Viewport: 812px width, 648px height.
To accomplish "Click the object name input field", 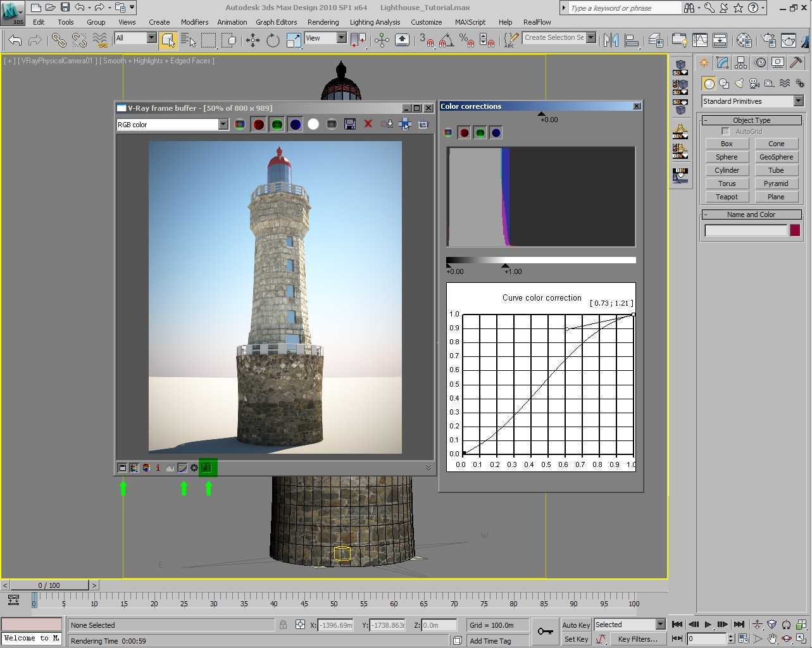I will pyautogui.click(x=746, y=230).
